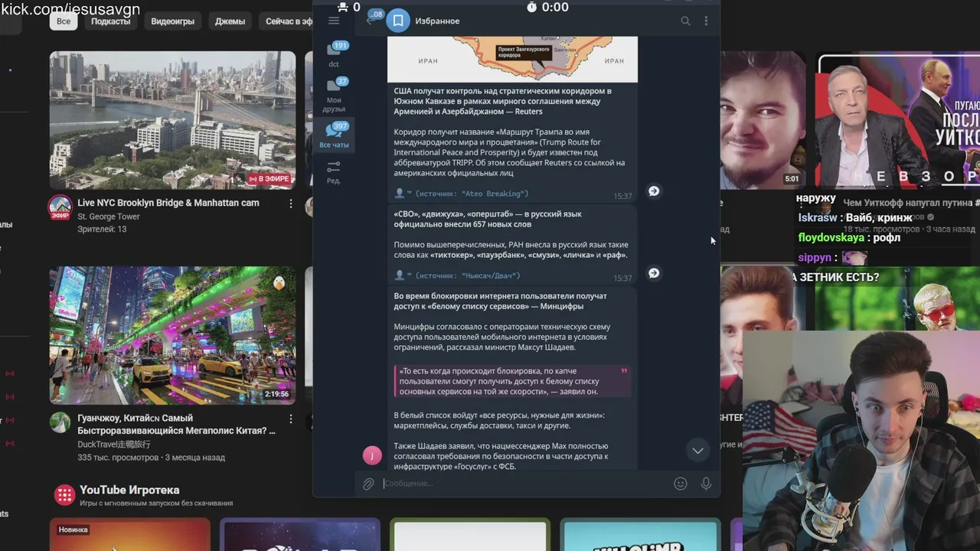The height and width of the screenshot is (551, 980).
Task: Click the paperclip attach file icon
Action: pos(368,484)
